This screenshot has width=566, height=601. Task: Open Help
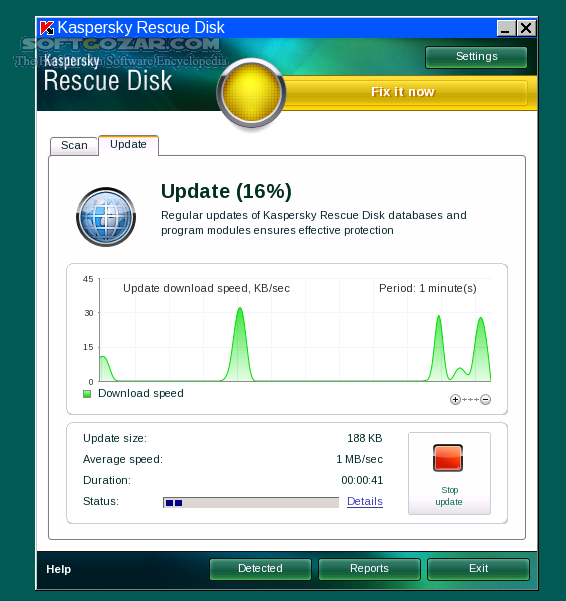[59, 569]
